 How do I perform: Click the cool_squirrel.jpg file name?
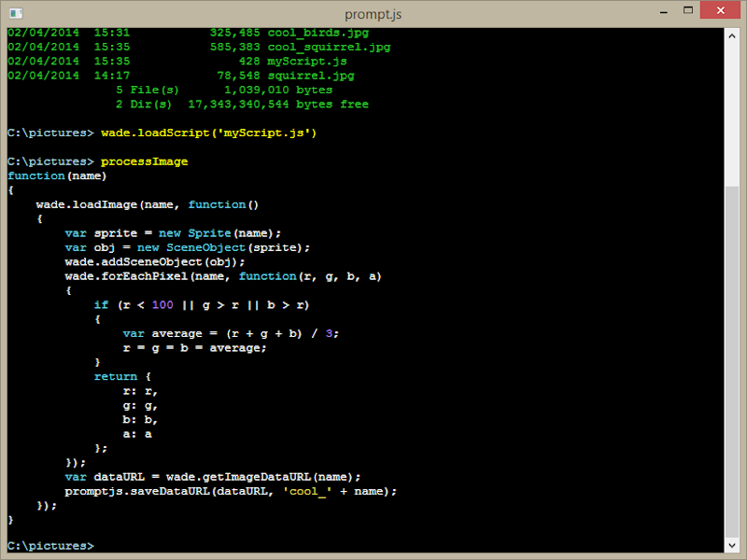click(329, 48)
